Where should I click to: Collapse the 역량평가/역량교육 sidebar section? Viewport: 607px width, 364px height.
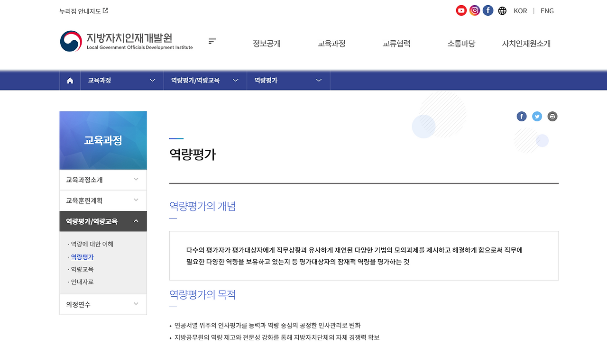[x=103, y=221]
